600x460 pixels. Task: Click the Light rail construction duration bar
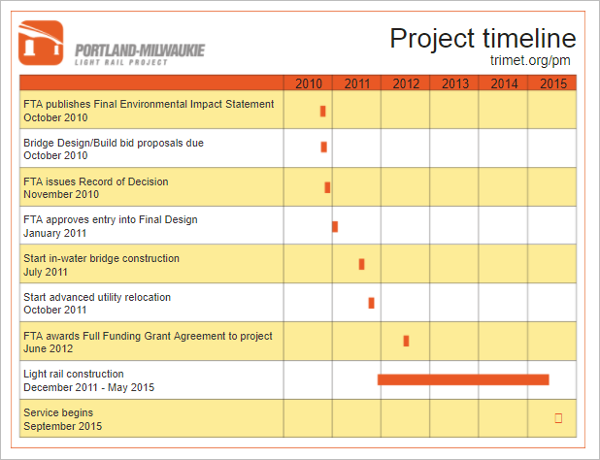463,380
